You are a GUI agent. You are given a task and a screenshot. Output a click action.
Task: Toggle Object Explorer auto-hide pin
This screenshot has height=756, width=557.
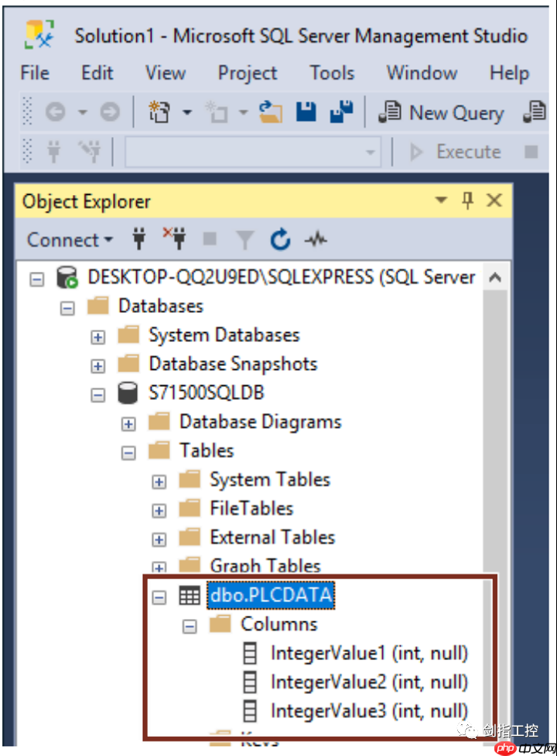coord(467,200)
